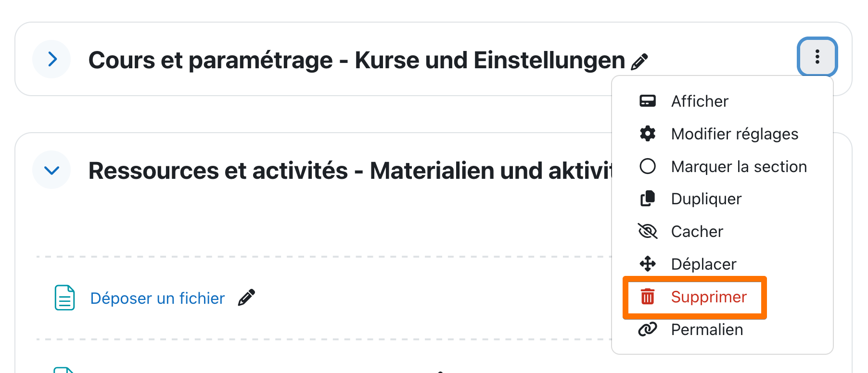This screenshot has width=868, height=373.
Task: Click the Permalien chain link icon
Action: click(648, 329)
